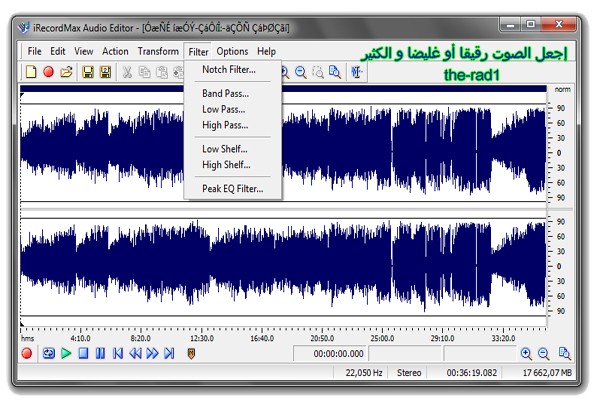Toggle the Loop playback button

(49, 353)
